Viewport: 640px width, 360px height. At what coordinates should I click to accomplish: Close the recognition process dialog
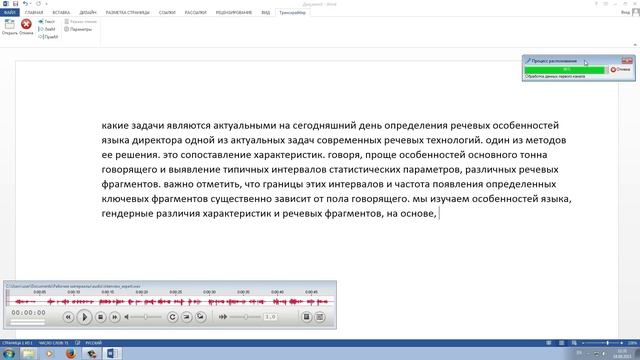pos(627,60)
